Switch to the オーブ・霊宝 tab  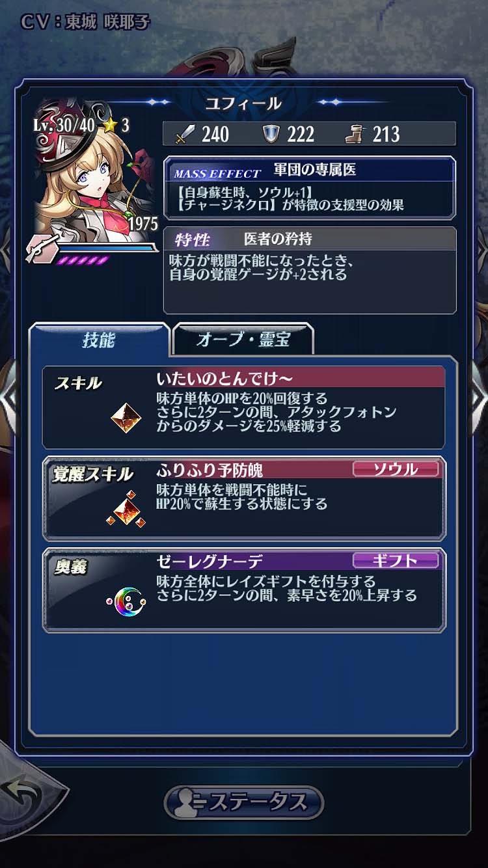(x=243, y=339)
